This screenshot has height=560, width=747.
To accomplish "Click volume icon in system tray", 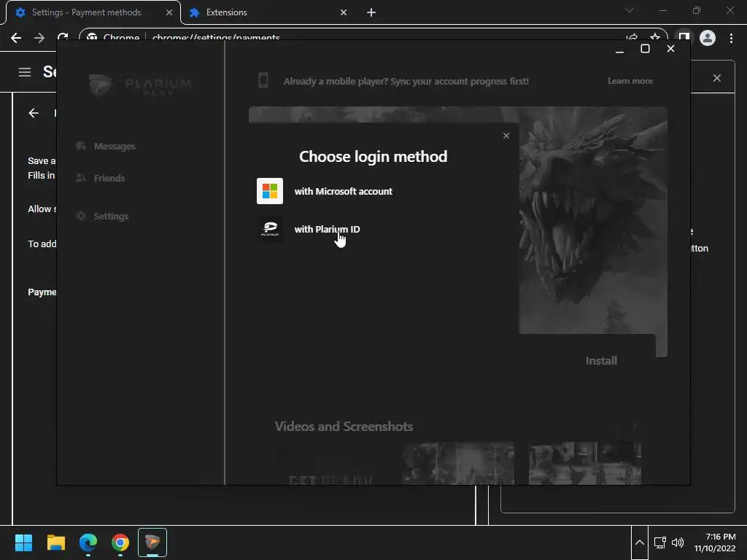I will tap(678, 542).
